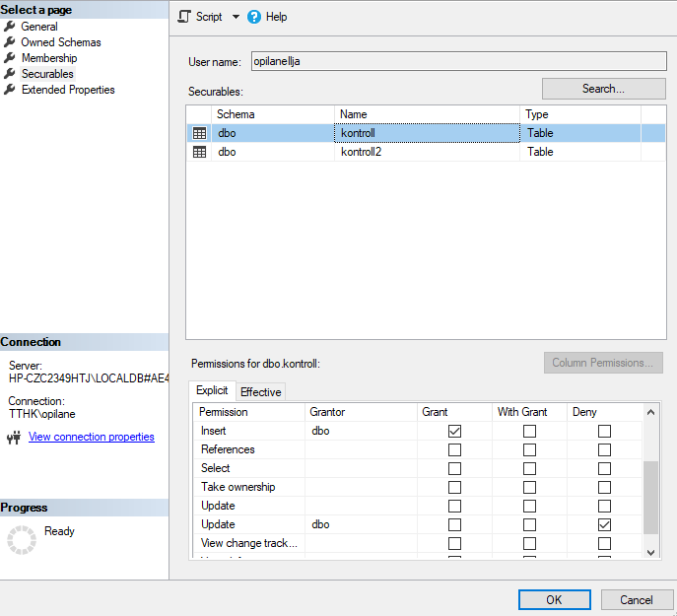Viewport: 677px width, 616px height.
Task: Select the General page wrench icon
Action: click(x=10, y=27)
